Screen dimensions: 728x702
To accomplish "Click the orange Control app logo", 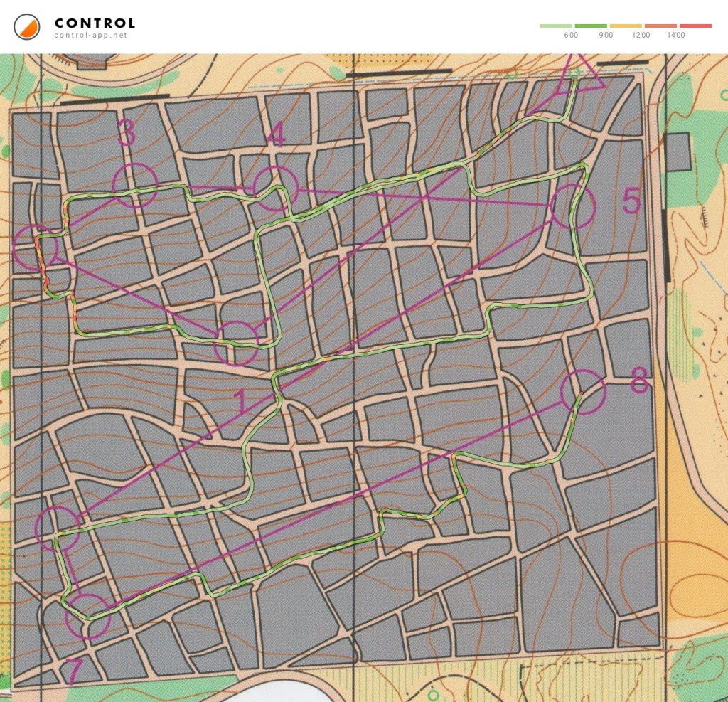I will [26, 27].
